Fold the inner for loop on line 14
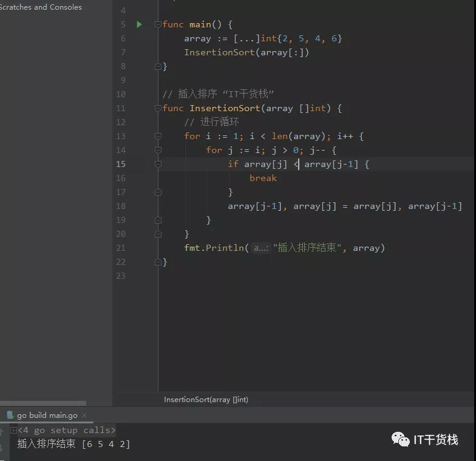Image resolution: width=476 pixels, height=461 pixels. [x=158, y=150]
